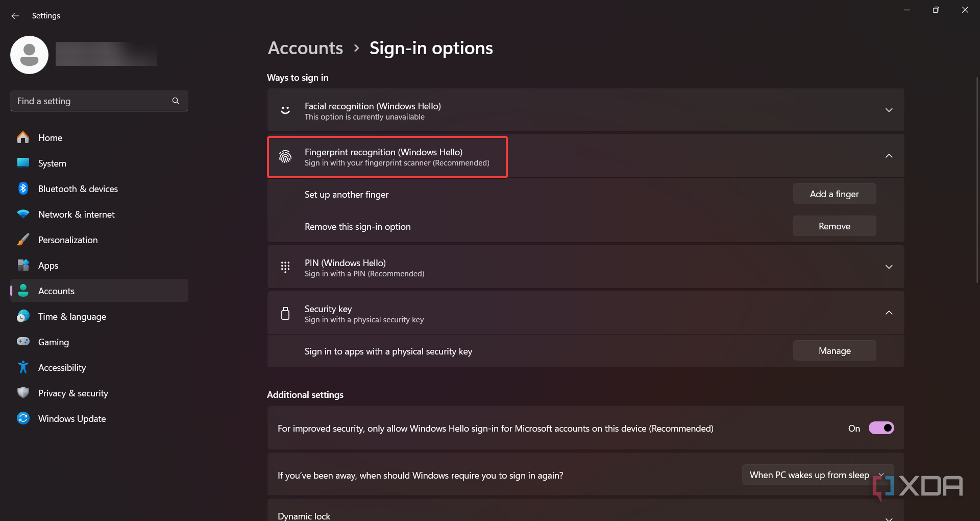This screenshot has width=980, height=521.
Task: Expand the Facial recognition chevron
Action: [889, 110]
